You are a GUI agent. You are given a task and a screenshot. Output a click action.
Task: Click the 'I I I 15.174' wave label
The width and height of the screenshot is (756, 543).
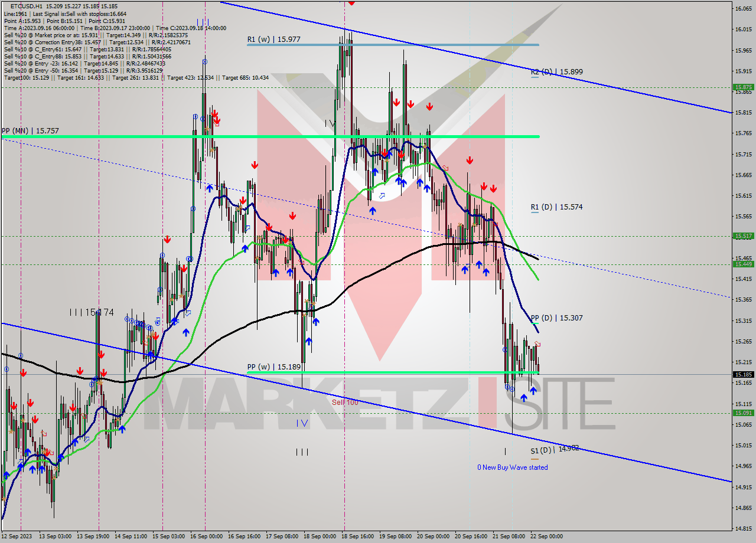pos(91,312)
